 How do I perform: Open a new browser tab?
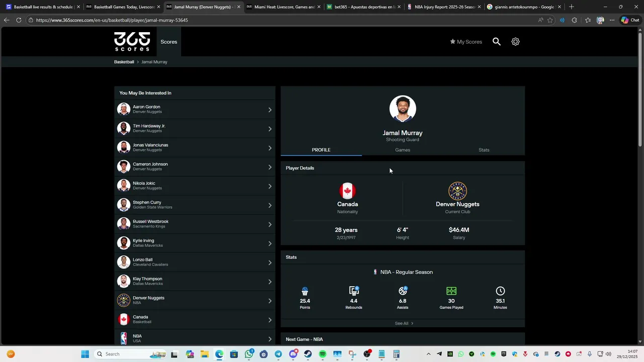pyautogui.click(x=571, y=7)
